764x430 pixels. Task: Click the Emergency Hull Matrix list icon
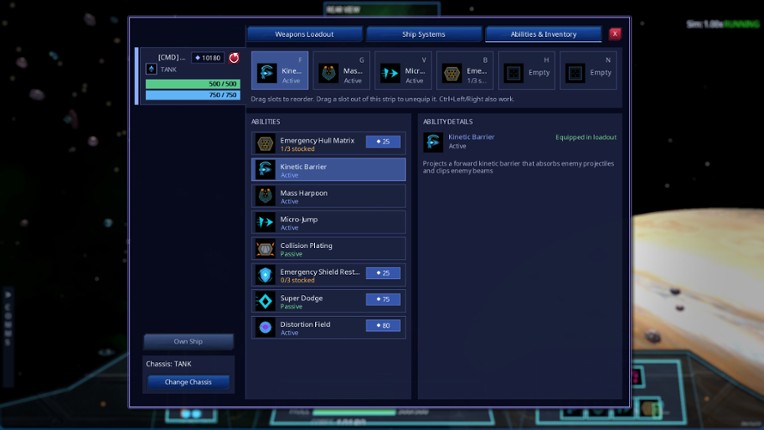coord(265,144)
